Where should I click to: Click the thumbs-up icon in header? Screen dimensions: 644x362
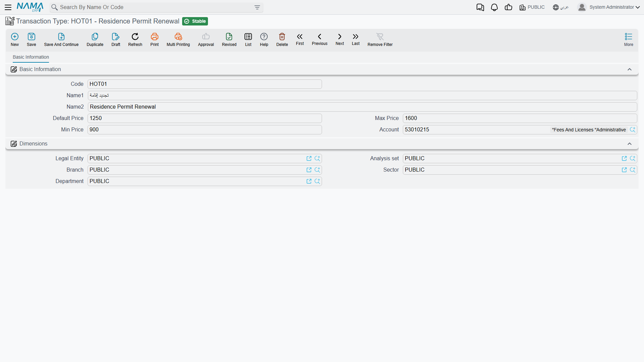pos(508,7)
